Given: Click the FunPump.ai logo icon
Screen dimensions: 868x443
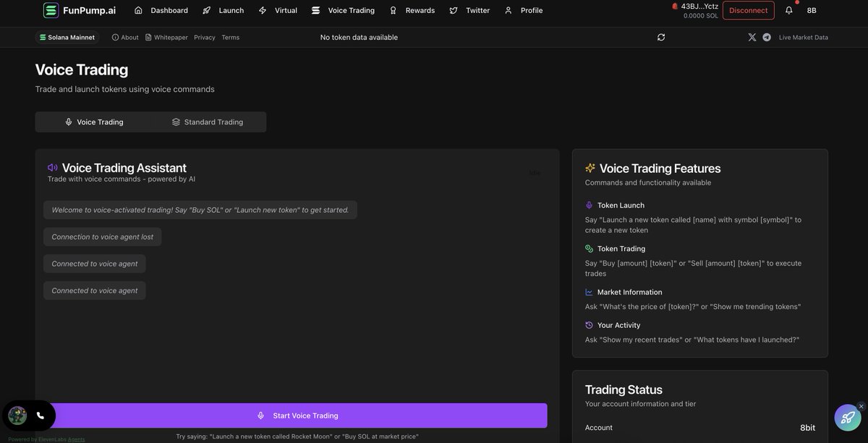Looking at the screenshot, I should 51,10.
